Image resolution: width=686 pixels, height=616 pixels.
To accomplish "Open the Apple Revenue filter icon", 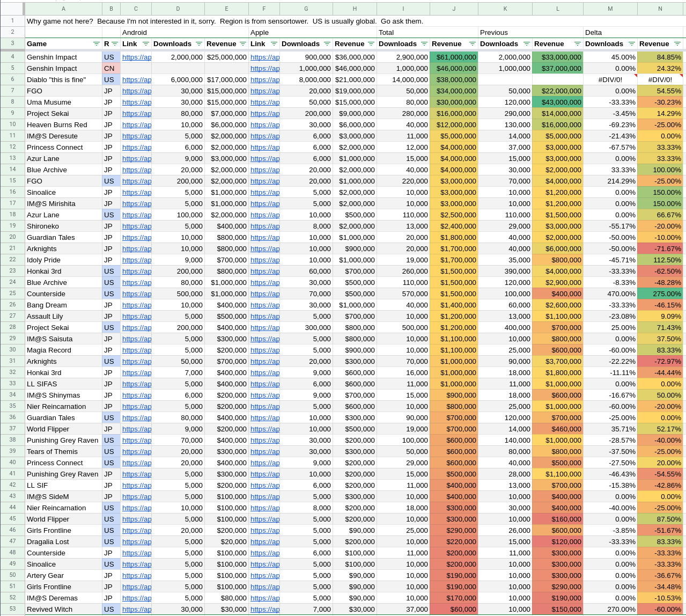I will 371,44.
